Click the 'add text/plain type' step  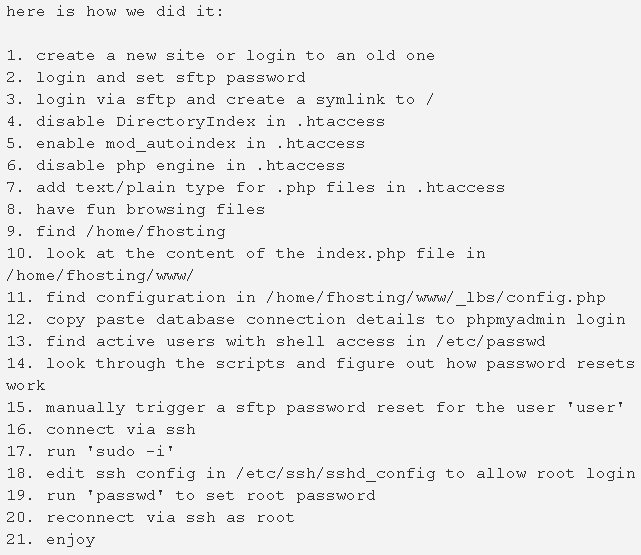(x=255, y=187)
